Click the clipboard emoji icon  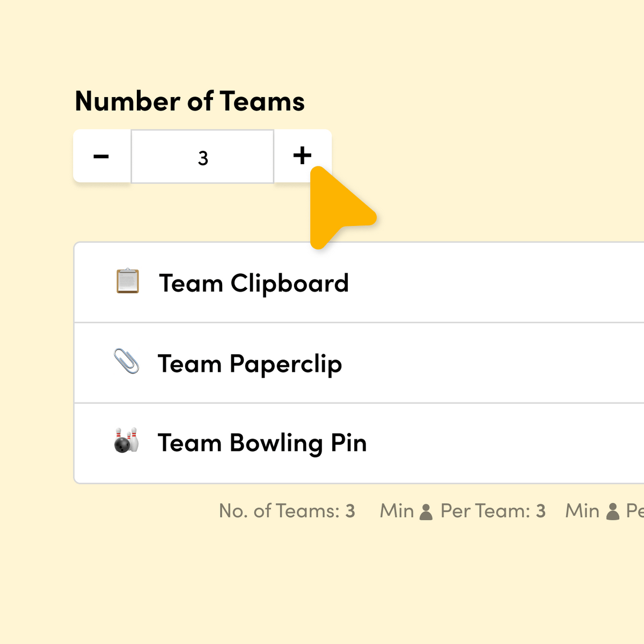click(x=128, y=282)
